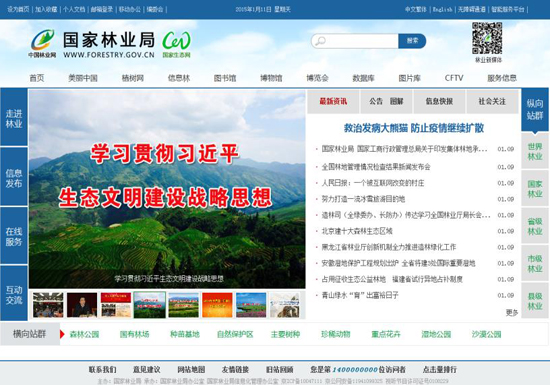Open the 图片库 menu item
550x385 pixels.
click(x=409, y=78)
